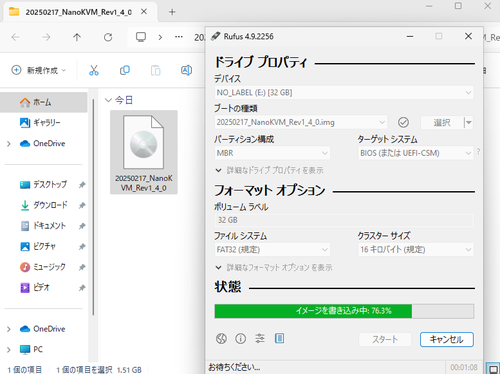
Task: Open Rufus settings sliders icon
Action: point(260,339)
